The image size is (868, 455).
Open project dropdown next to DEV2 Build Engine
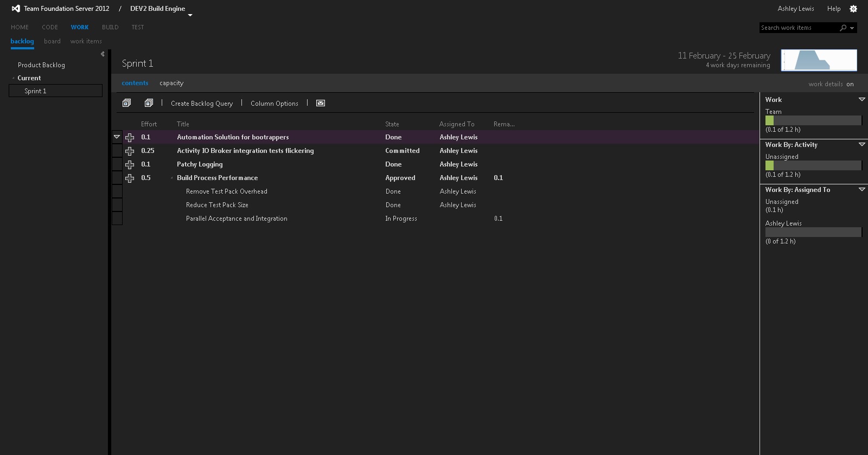coord(190,15)
